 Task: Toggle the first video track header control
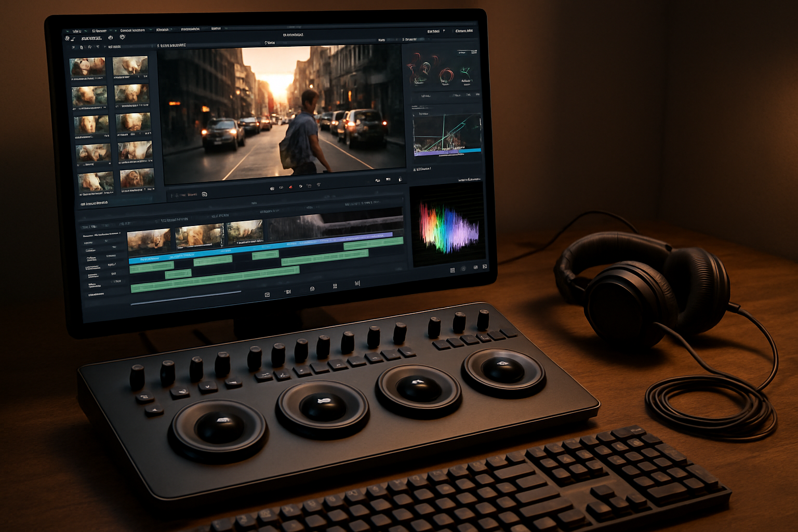click(x=107, y=241)
